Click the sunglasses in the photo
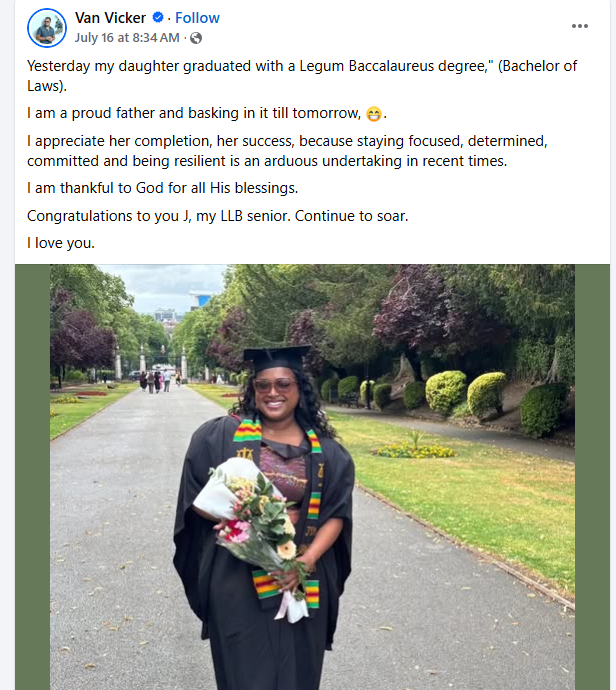 [x=275, y=386]
